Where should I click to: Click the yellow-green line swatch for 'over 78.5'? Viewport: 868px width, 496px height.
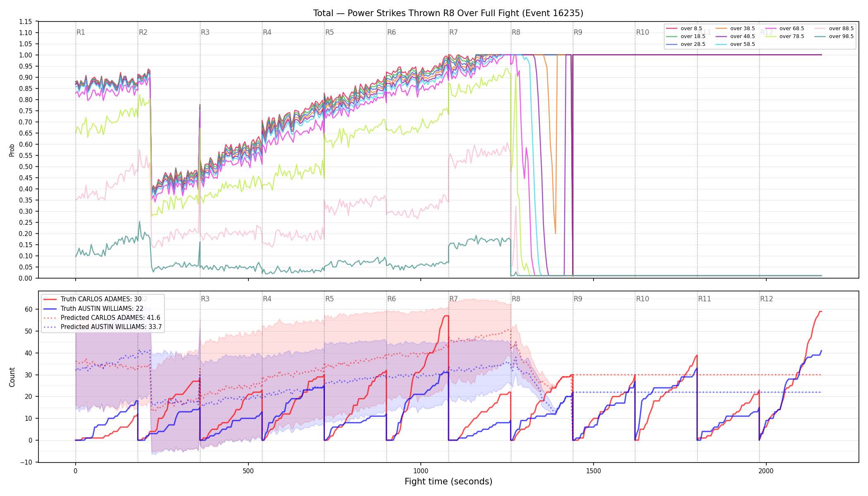point(771,36)
